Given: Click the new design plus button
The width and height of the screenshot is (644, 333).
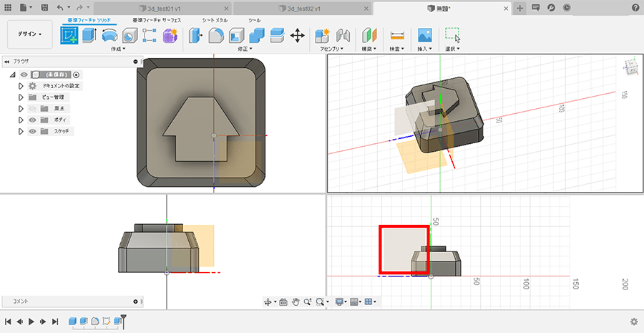Looking at the screenshot, I should click(x=520, y=7).
